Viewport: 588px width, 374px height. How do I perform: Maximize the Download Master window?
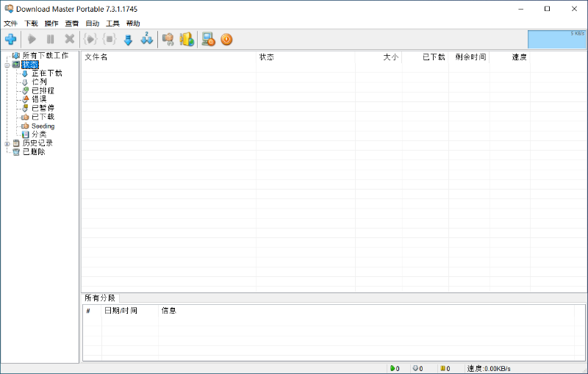pyautogui.click(x=547, y=9)
